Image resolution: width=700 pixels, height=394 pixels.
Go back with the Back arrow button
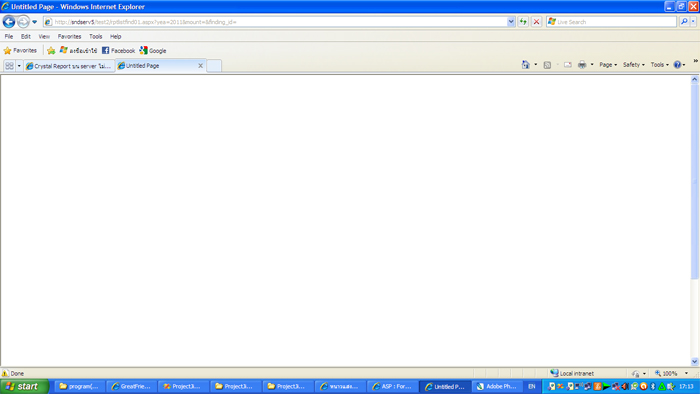click(x=9, y=21)
